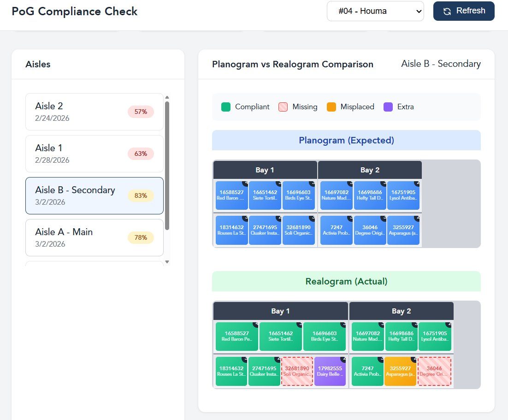Click the refresh arrows icon inside Refresh button
The height and width of the screenshot is (420, 508).
click(448, 11)
